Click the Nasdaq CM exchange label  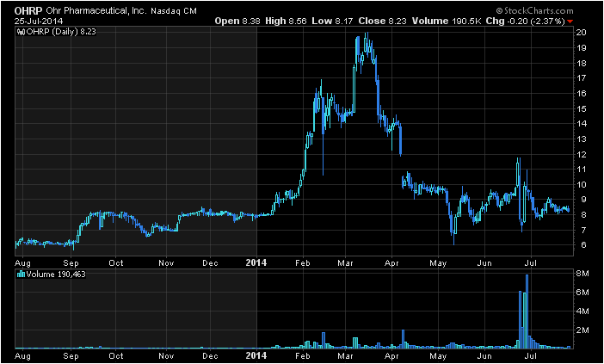pos(173,11)
